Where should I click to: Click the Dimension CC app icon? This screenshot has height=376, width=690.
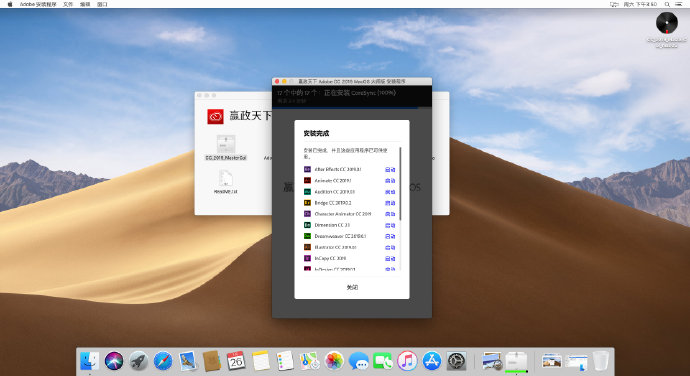(307, 225)
